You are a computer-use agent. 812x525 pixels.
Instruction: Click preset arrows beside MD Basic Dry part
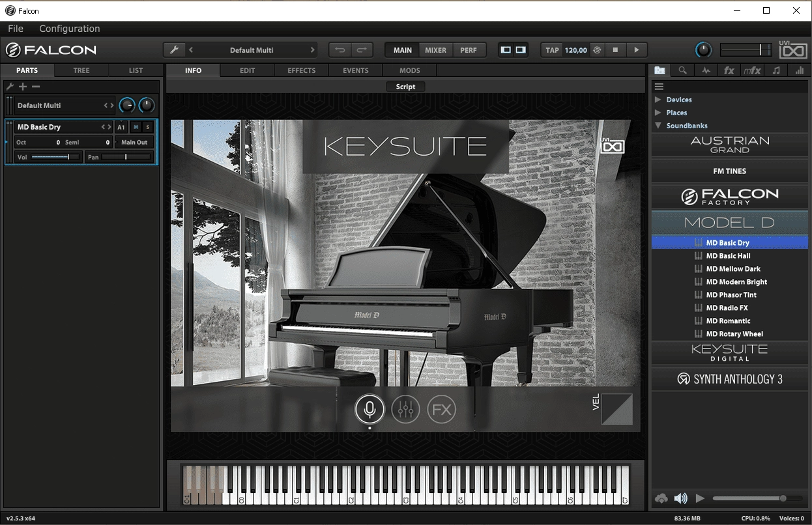pyautogui.click(x=106, y=127)
